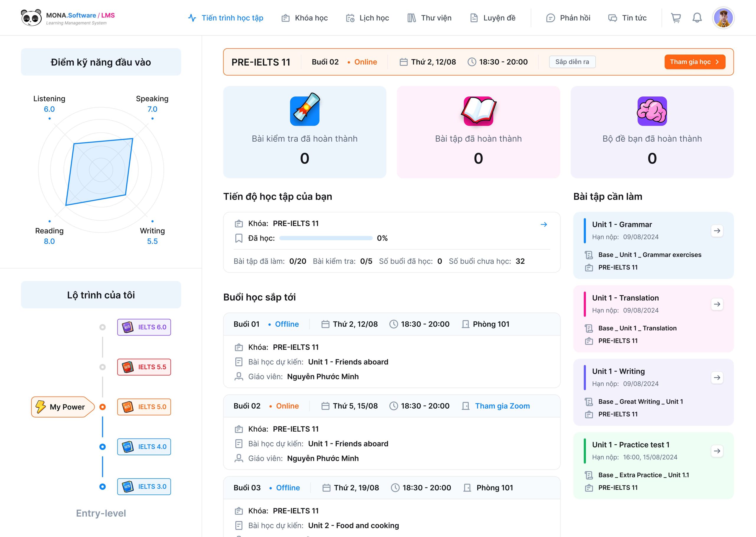Select the IELTS 4.0 roadmap badge
Image resolution: width=756 pixels, height=537 pixels.
(144, 447)
